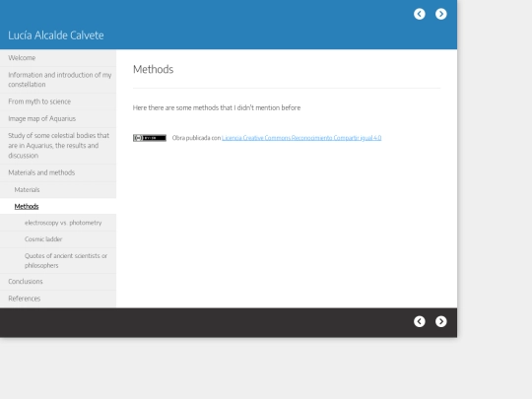The image size is (532, 399).
Task: Click the 'Here there are some methods' sentence
Action: [217, 108]
